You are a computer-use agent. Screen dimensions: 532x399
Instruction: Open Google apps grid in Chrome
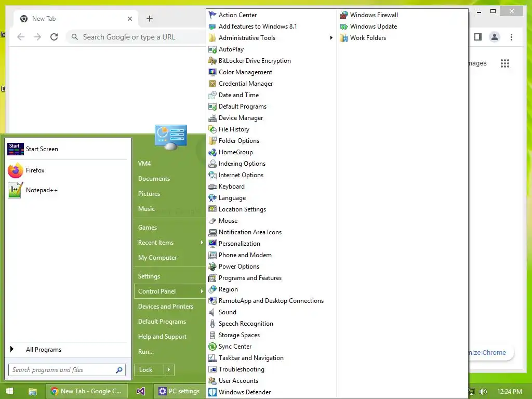505,63
